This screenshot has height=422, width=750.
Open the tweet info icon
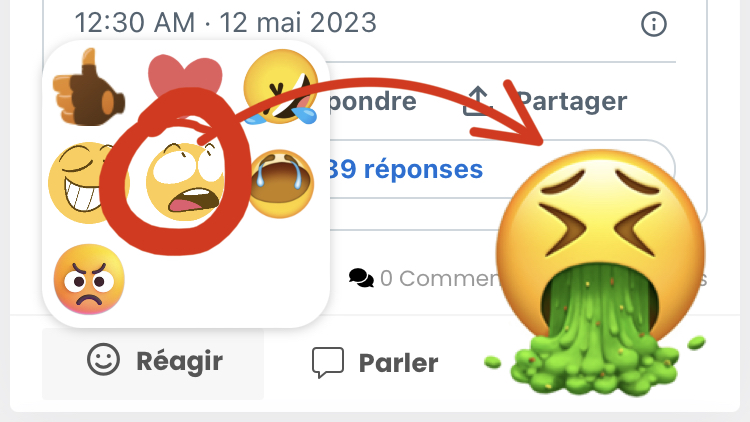pyautogui.click(x=653, y=24)
